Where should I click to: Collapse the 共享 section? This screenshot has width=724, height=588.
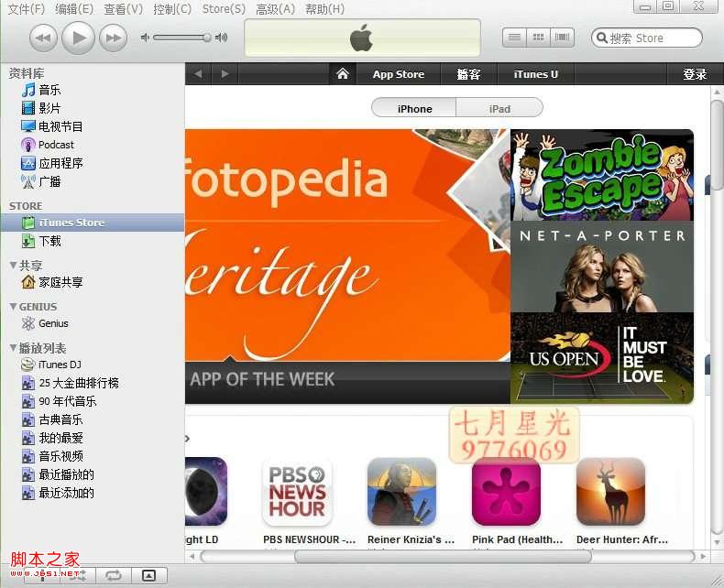click(x=13, y=265)
